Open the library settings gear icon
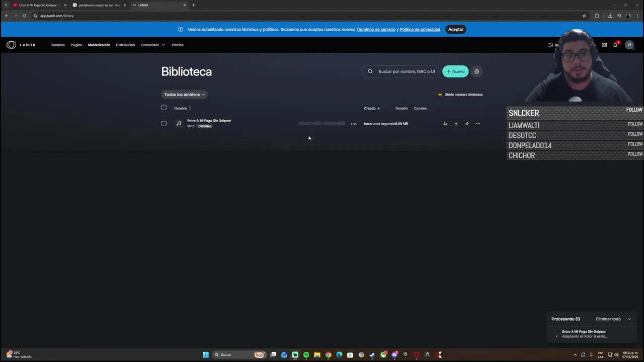This screenshot has height=362, width=644. (x=476, y=71)
